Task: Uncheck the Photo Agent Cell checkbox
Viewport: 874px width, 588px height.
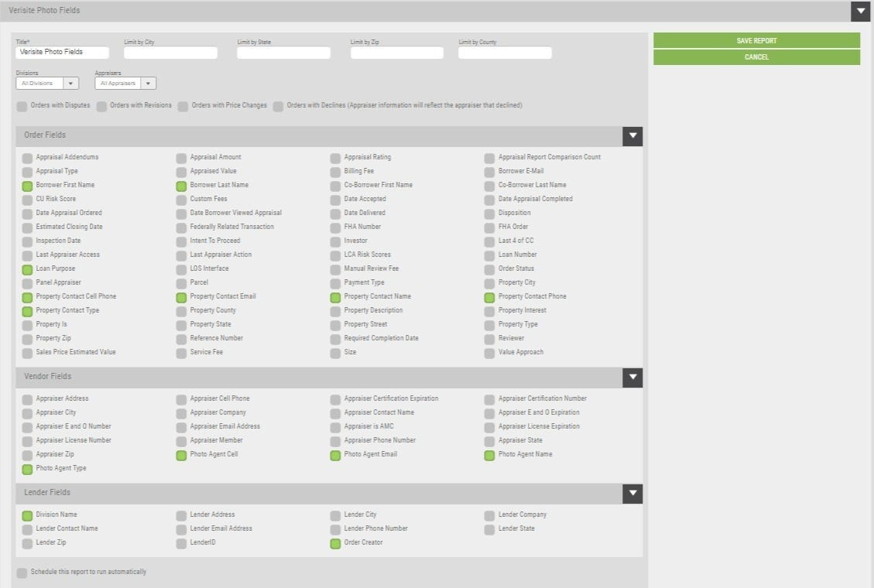Action: click(x=181, y=456)
